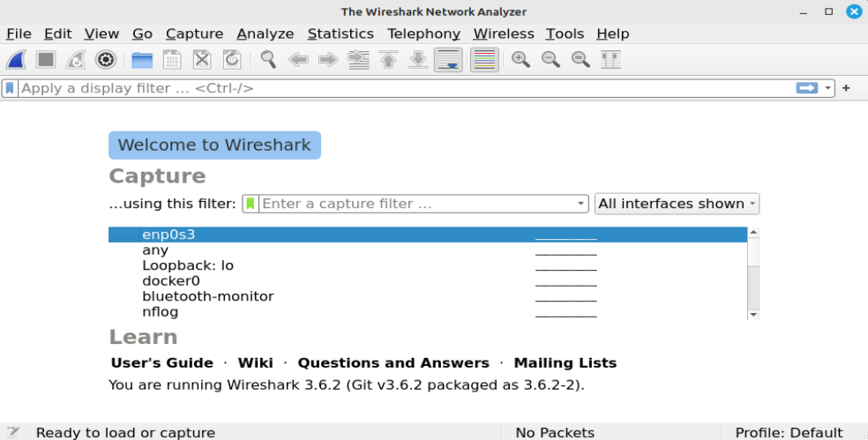
Task: Open the display filter history dropdown arrow
Action: 828,88
